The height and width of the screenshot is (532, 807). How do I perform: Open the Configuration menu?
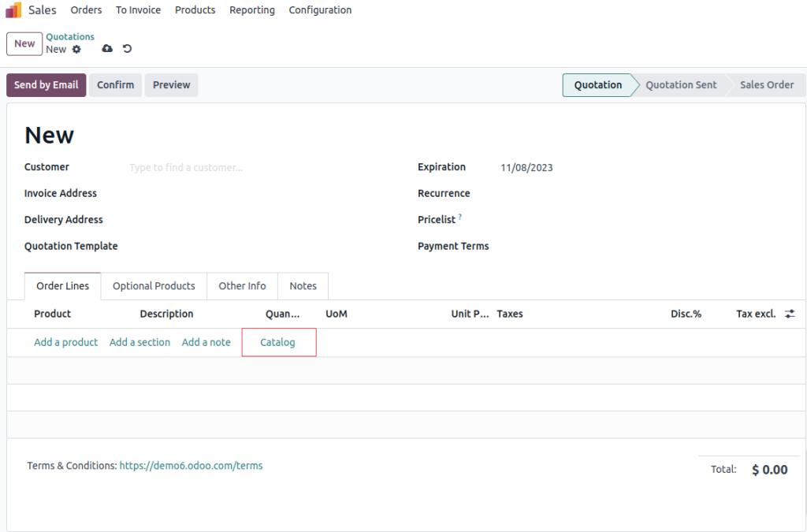coord(320,9)
